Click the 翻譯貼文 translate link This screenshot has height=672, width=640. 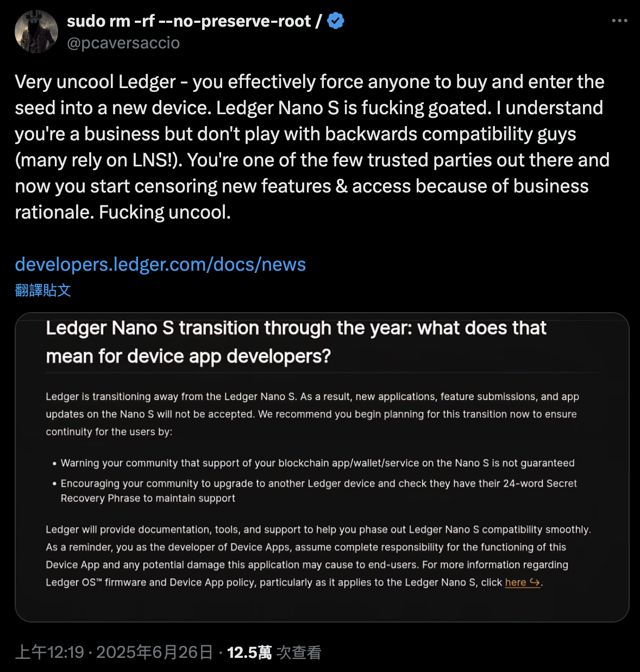click(x=43, y=290)
